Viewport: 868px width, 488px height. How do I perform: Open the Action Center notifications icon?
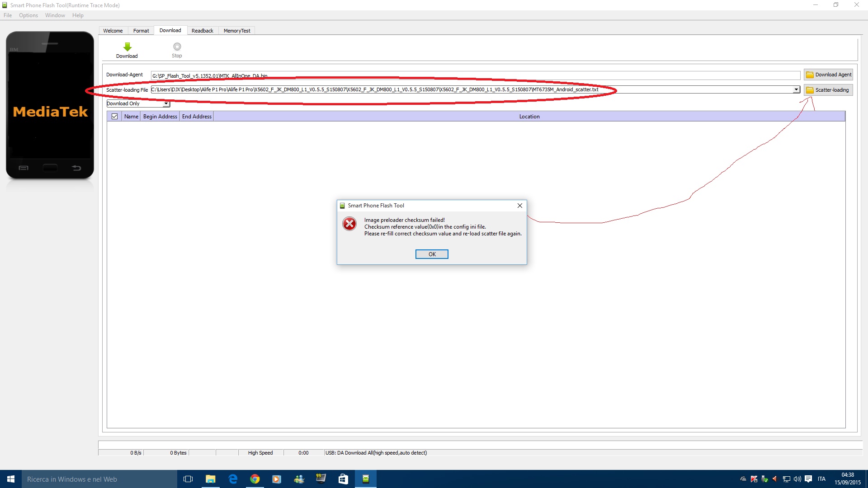coord(808,479)
